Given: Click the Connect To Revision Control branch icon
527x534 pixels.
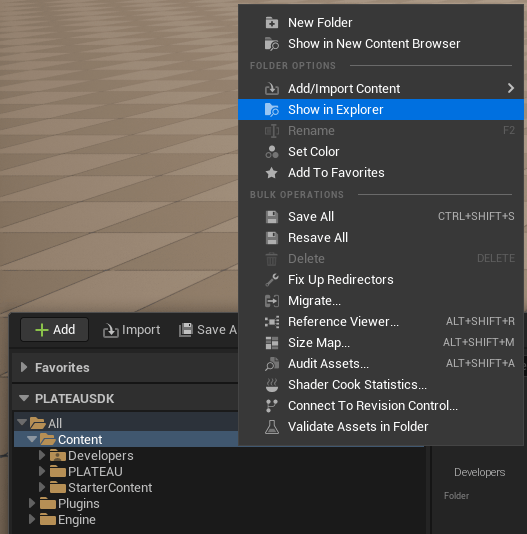Looking at the screenshot, I should point(272,406).
